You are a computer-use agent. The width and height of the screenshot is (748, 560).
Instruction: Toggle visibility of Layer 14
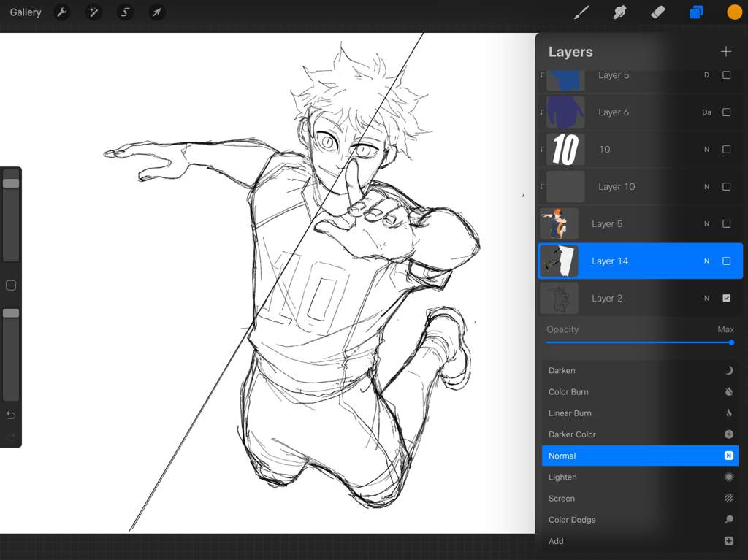pyautogui.click(x=726, y=261)
